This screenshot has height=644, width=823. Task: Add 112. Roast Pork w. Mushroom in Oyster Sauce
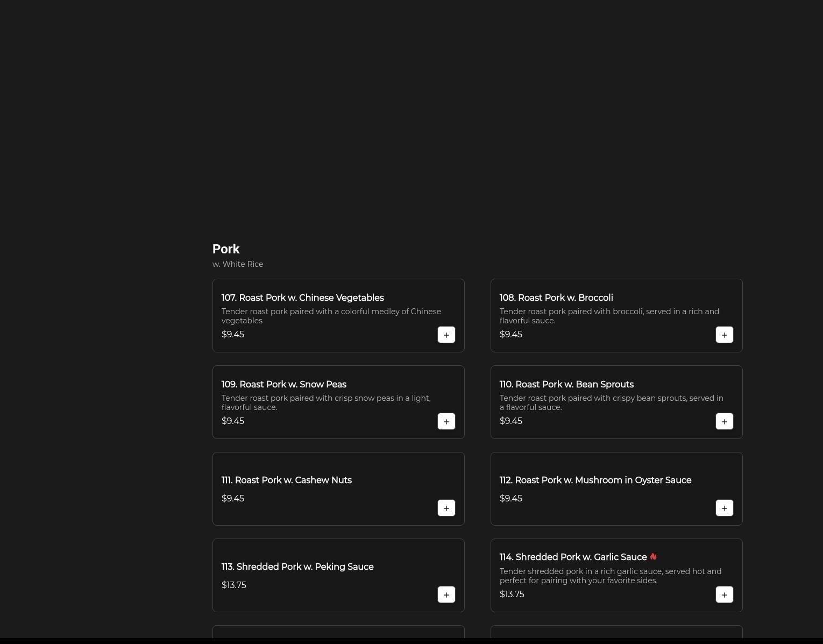(725, 508)
